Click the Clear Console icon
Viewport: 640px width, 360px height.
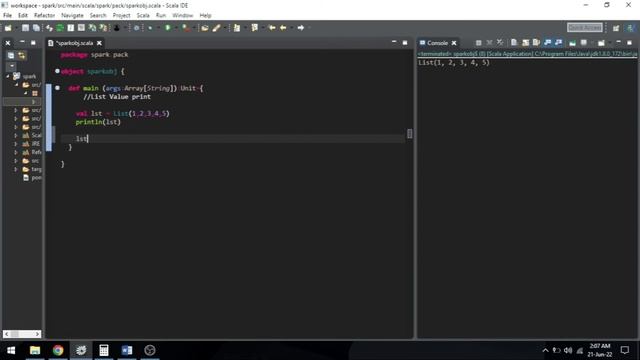(x=514, y=42)
